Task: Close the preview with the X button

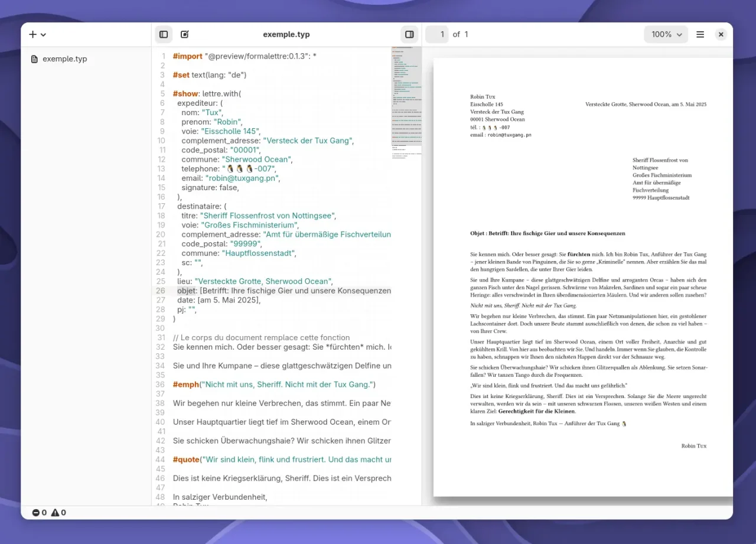Action: click(721, 35)
